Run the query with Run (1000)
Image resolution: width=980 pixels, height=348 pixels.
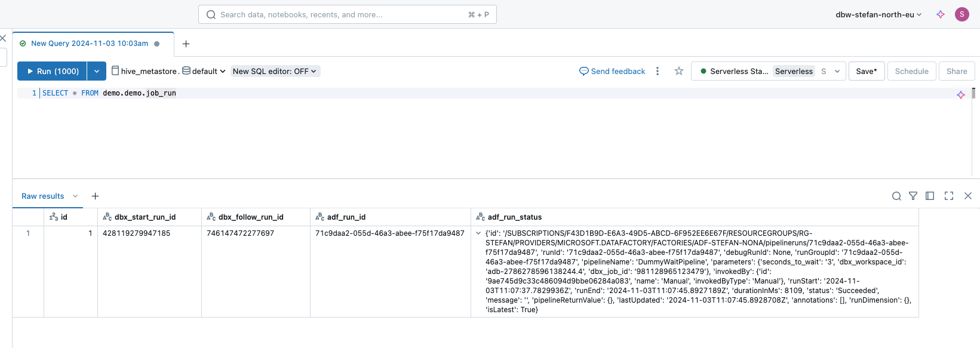point(53,71)
